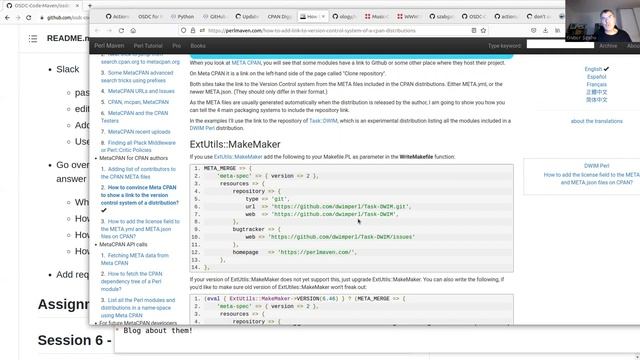Open the 'about the translations' link

coord(597,121)
